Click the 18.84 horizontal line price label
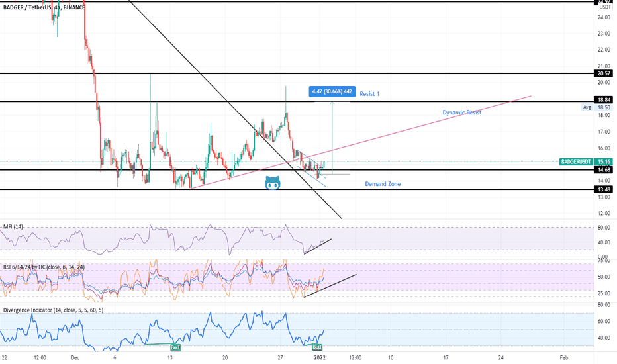The width and height of the screenshot is (617, 364). 604,100
